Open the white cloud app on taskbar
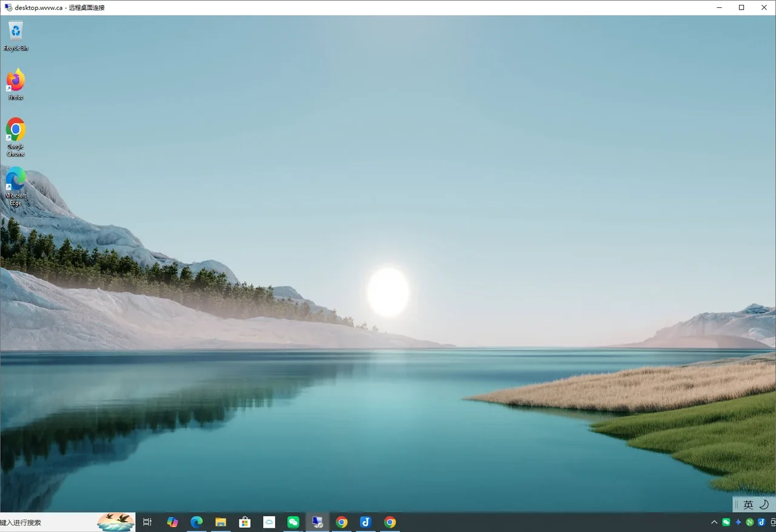 click(269, 522)
